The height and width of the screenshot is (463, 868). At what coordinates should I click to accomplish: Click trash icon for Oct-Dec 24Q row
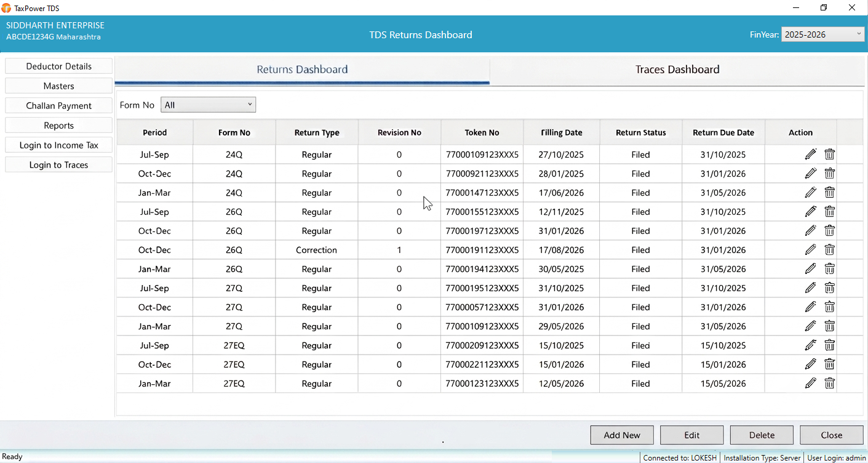(829, 174)
